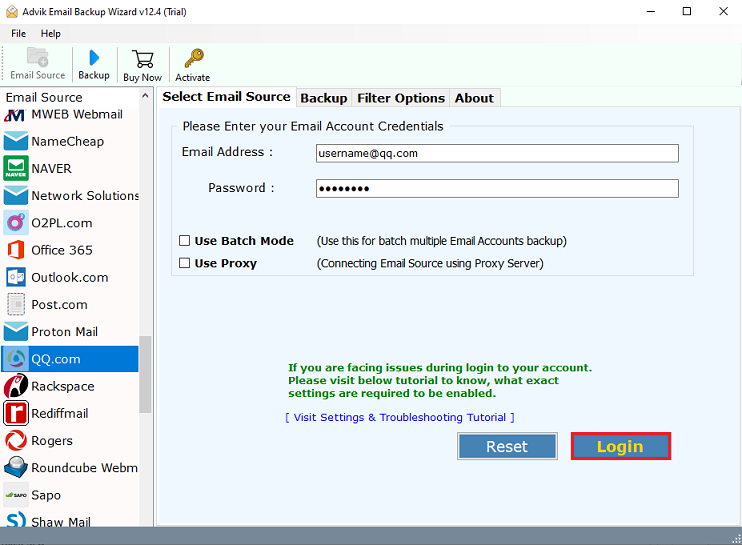Enable the Use Batch Mode checkbox
This screenshot has height=545, width=742.
tap(185, 241)
